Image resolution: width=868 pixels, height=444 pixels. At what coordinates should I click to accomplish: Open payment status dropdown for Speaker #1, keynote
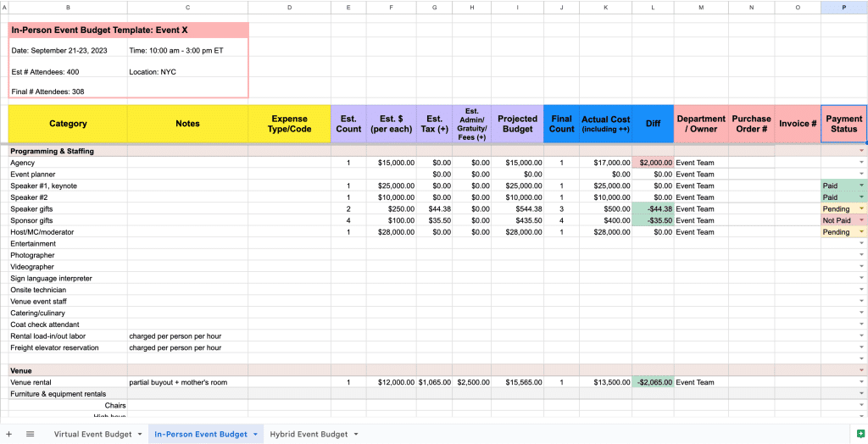click(861, 186)
